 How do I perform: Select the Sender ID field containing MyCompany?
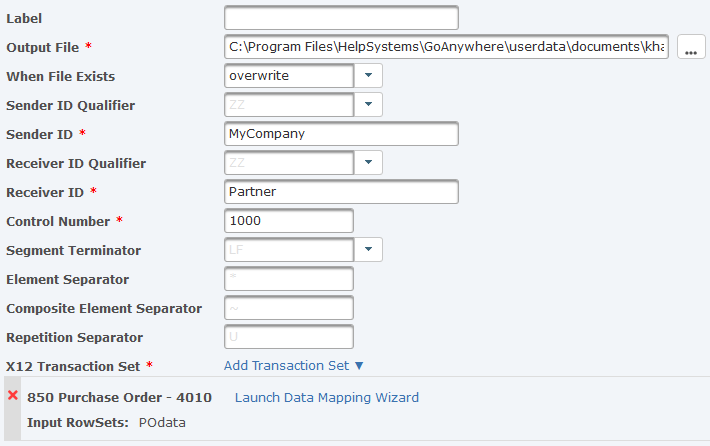click(x=341, y=134)
